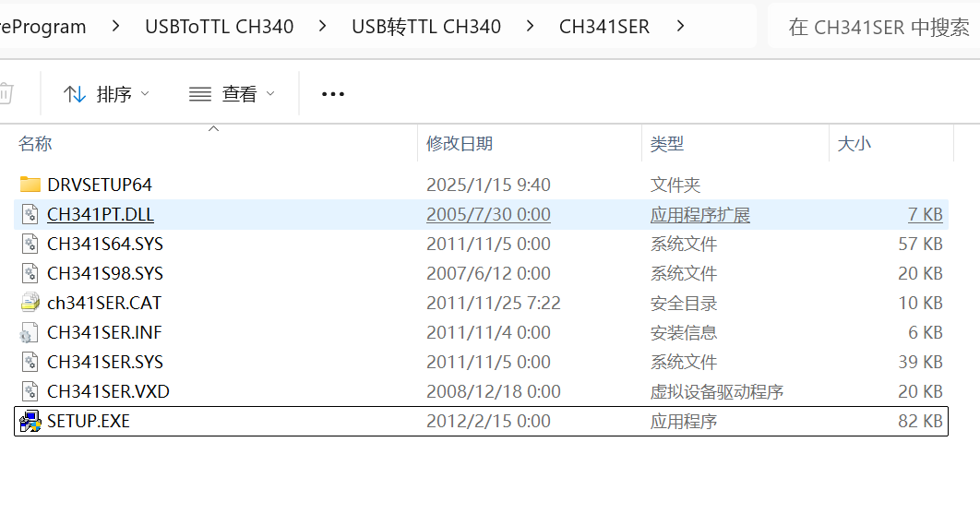Expand the chevron after USBToTTL CH340 breadcrumb
Screen dimensions: 980x514
click(x=322, y=27)
